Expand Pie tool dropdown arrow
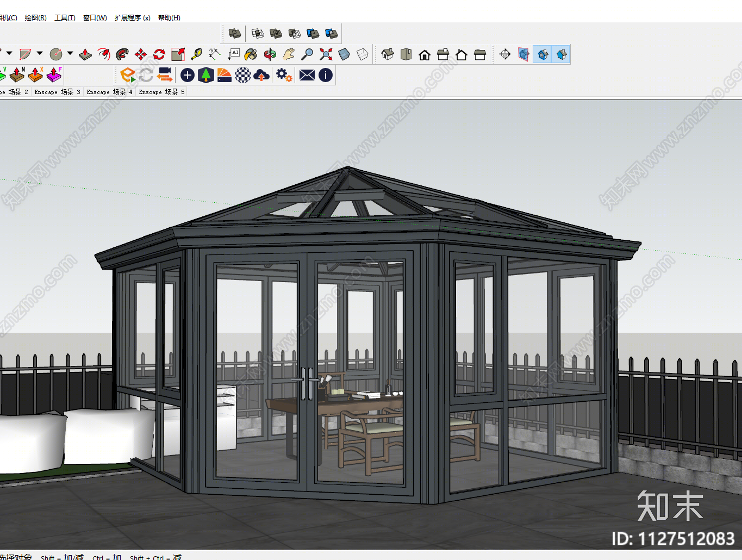The width and height of the screenshot is (742, 560). 70,53
